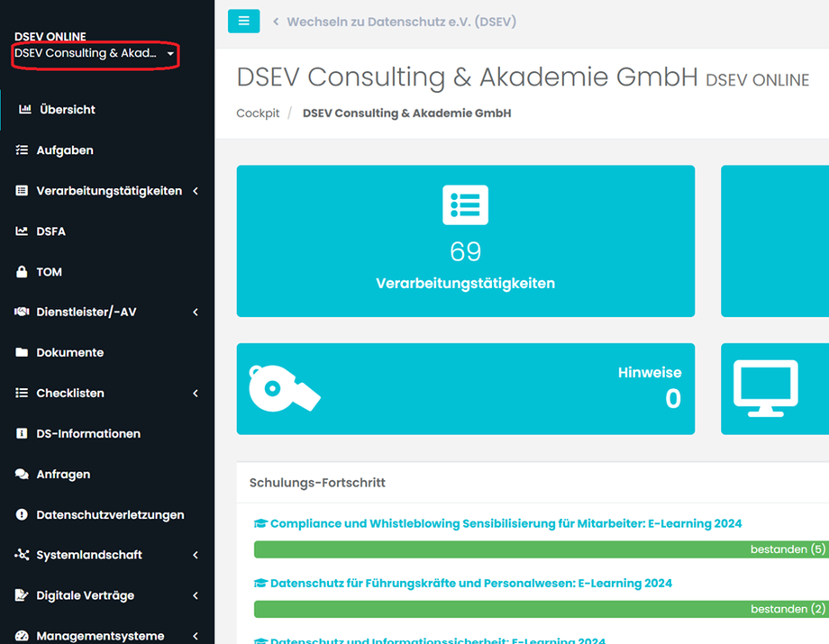Click the Anfragen chat bubbles icon
Image resolution: width=829 pixels, height=644 pixels.
[x=22, y=474]
